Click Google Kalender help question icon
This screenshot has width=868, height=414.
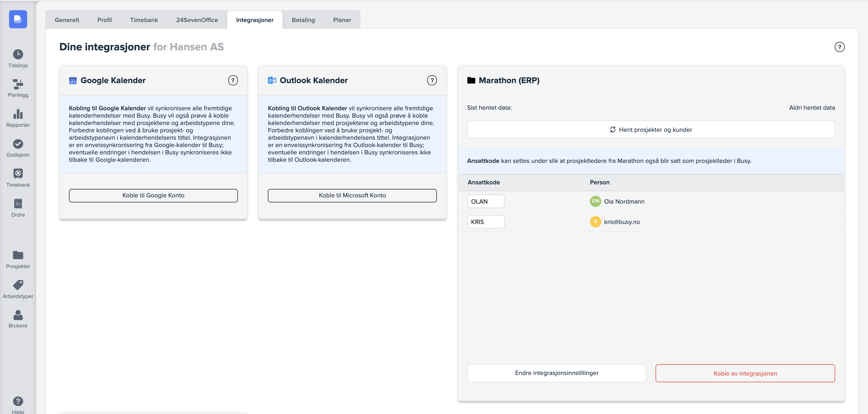pos(233,80)
